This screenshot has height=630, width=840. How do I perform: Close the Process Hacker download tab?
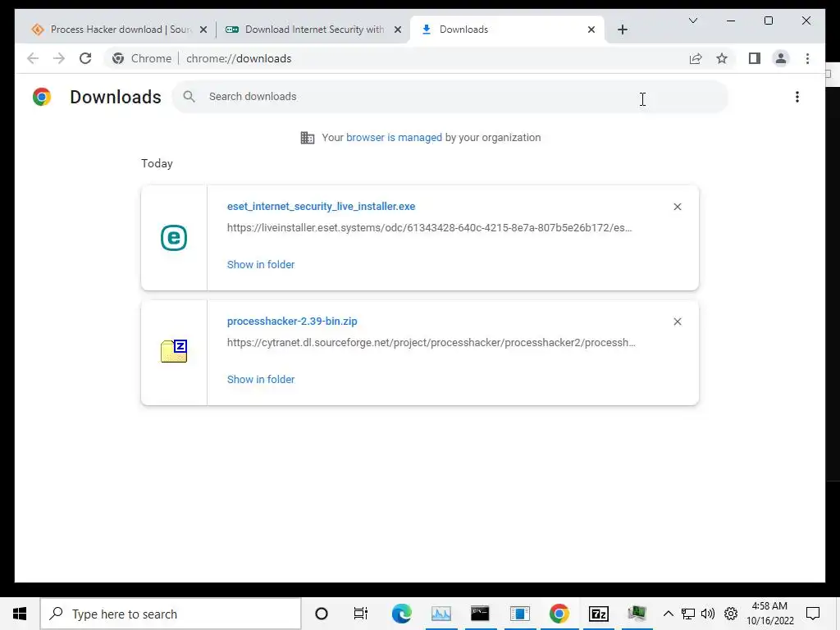point(203,30)
